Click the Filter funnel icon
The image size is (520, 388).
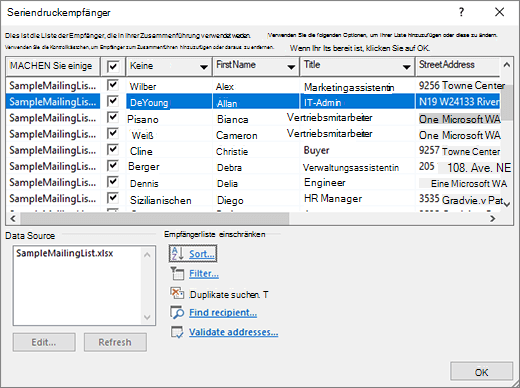[177, 273]
